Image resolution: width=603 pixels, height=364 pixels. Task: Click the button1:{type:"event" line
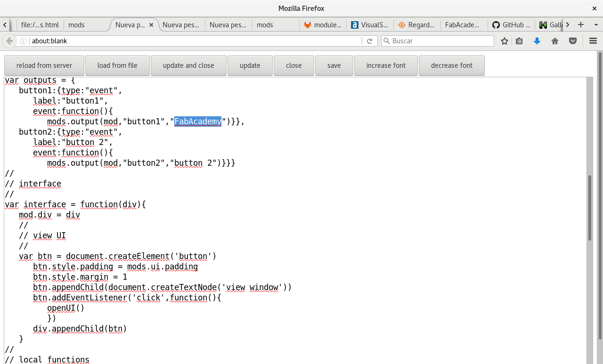click(71, 90)
